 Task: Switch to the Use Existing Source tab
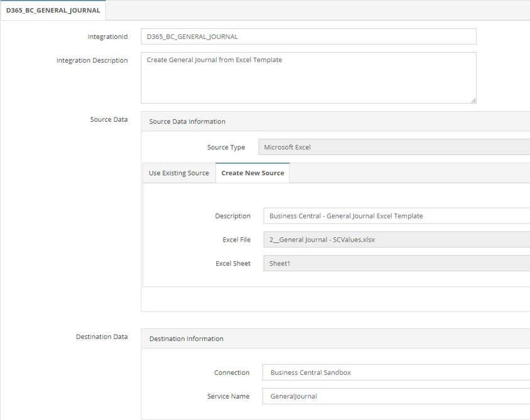[x=179, y=173]
